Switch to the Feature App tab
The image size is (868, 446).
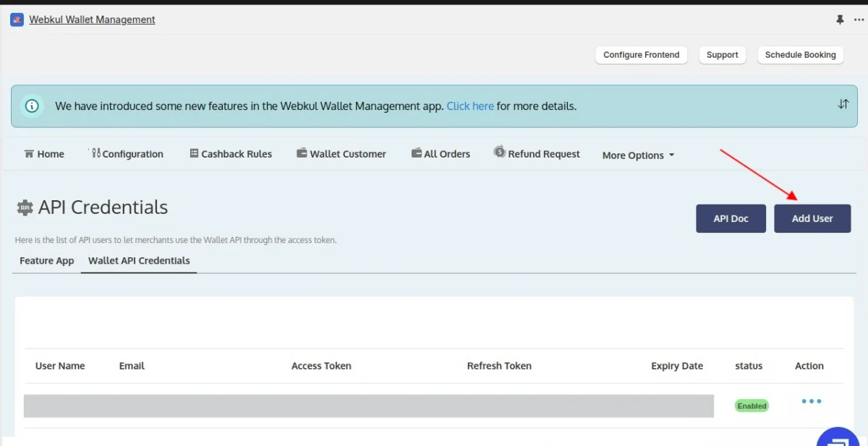[x=47, y=261]
